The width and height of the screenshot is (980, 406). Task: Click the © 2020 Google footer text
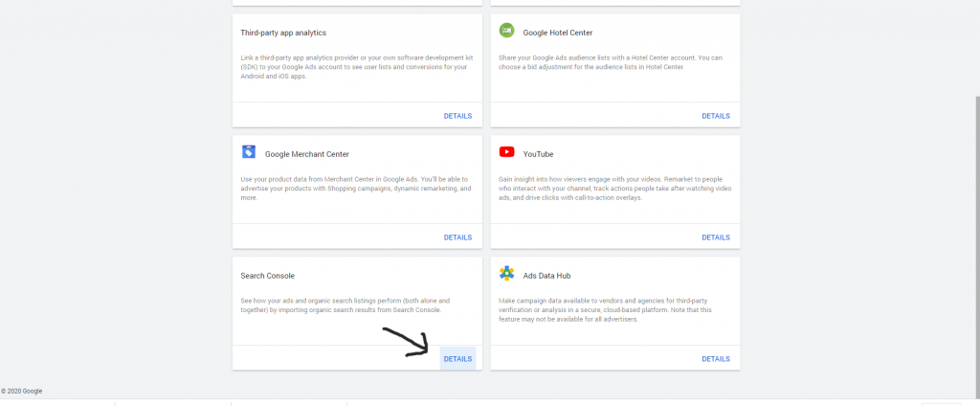pyautogui.click(x=22, y=391)
